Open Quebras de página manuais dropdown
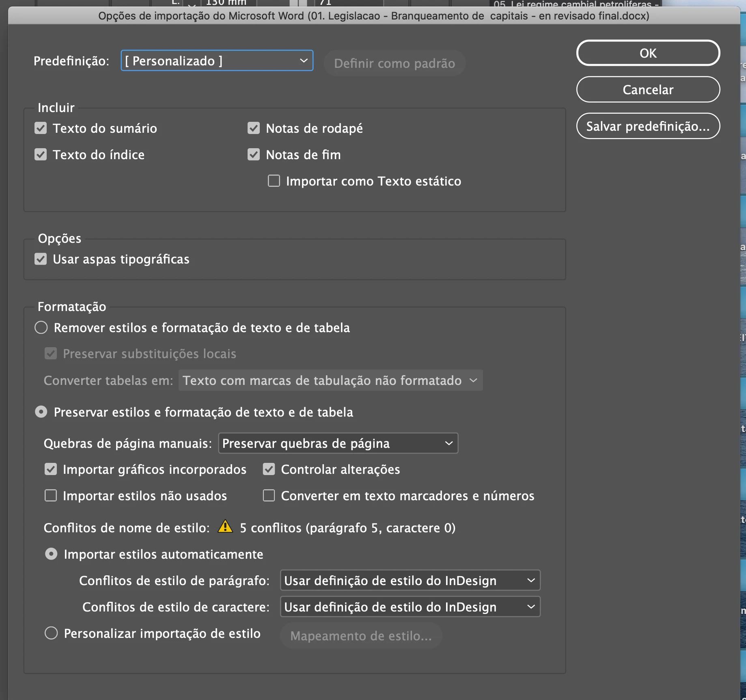746x700 pixels. 338,443
